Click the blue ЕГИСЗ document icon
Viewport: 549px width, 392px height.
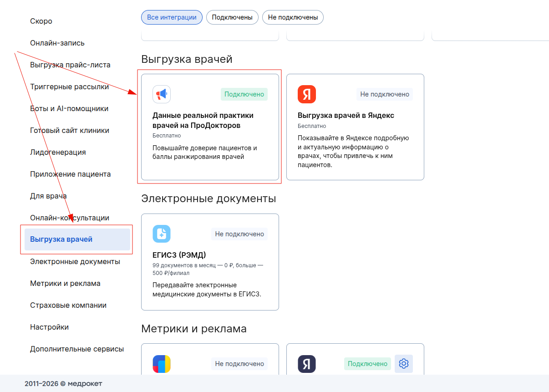[162, 234]
